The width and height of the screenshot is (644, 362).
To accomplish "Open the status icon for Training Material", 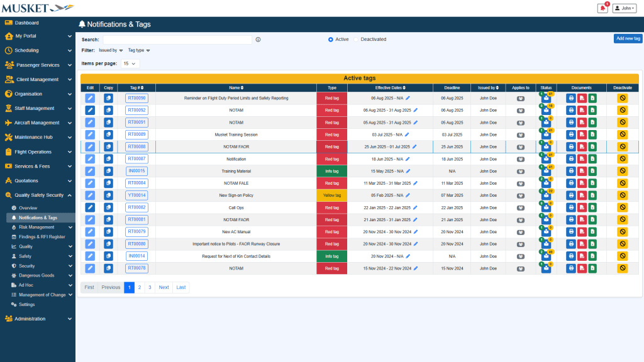I will point(546,171).
